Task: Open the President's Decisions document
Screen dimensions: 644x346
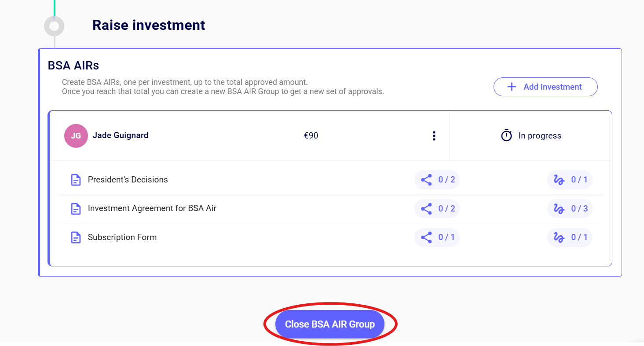Action: click(128, 180)
